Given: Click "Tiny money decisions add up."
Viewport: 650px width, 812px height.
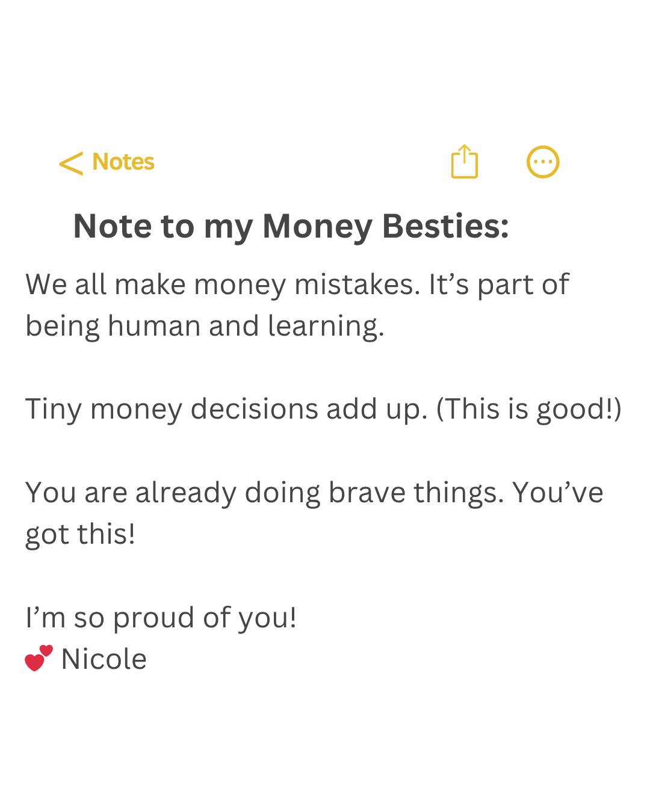Looking at the screenshot, I should 226,409.
